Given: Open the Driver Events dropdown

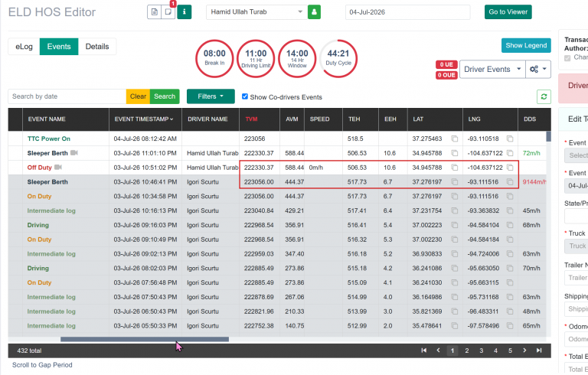Looking at the screenshot, I should [492, 70].
